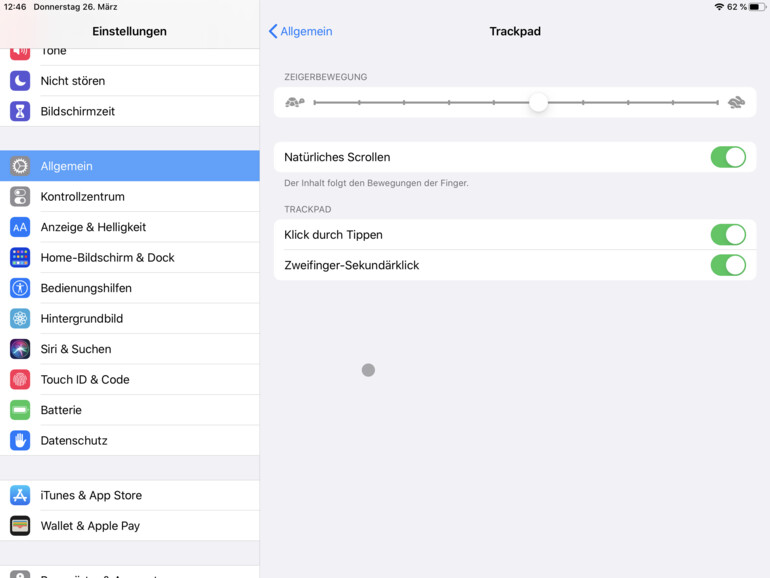The width and height of the screenshot is (770, 578).
Task: Click the Hintergrundbild flower icon
Action: [20, 319]
